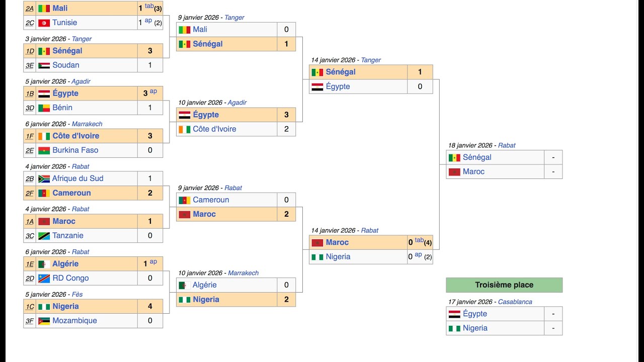Click the Burkina Faso flag icon
This screenshot has width=644, height=362.
(44, 150)
